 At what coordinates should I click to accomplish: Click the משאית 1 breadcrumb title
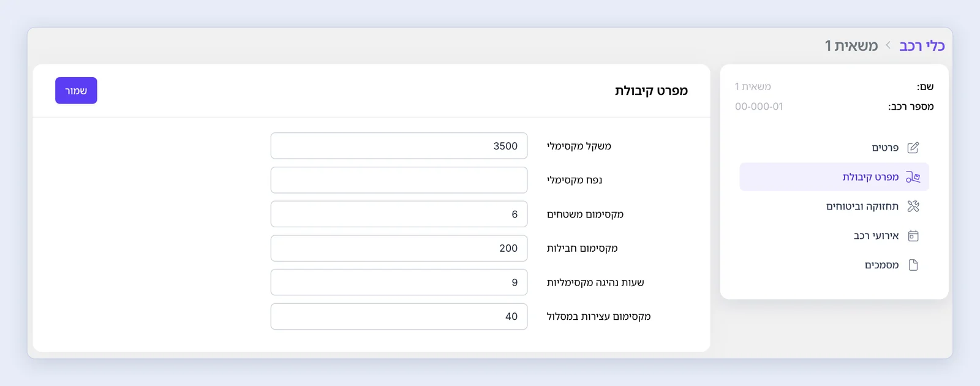[851, 46]
